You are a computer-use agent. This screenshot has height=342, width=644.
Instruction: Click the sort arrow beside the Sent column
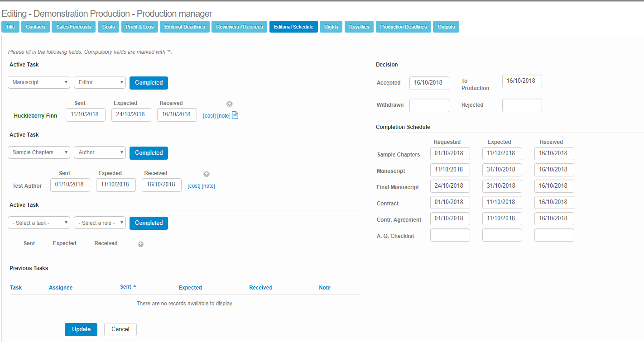pyautogui.click(x=135, y=286)
